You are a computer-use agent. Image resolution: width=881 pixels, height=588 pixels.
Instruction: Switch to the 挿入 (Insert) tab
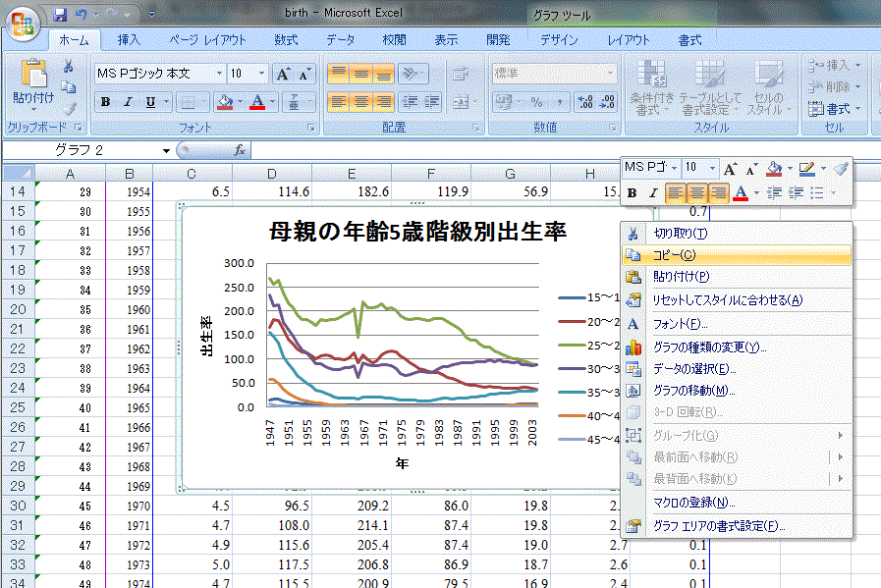click(129, 40)
